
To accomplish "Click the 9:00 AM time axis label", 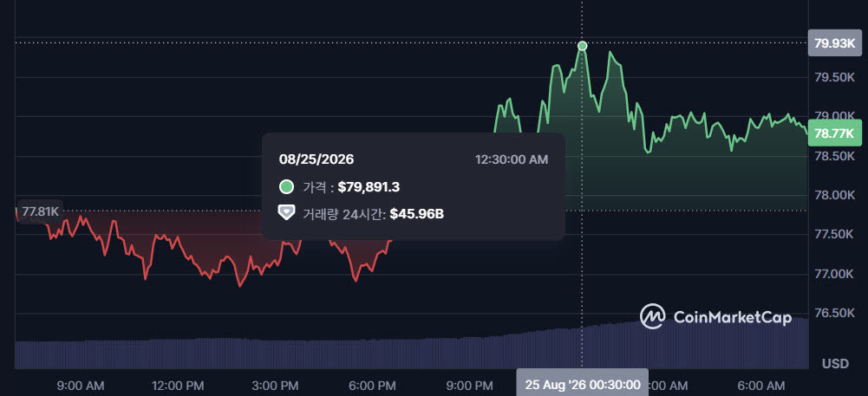I will click(81, 386).
